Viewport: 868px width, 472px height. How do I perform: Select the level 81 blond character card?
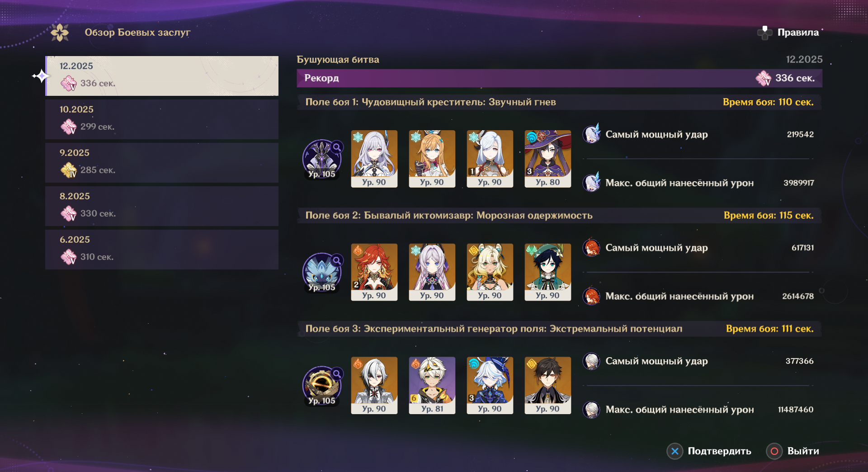pyautogui.click(x=432, y=385)
